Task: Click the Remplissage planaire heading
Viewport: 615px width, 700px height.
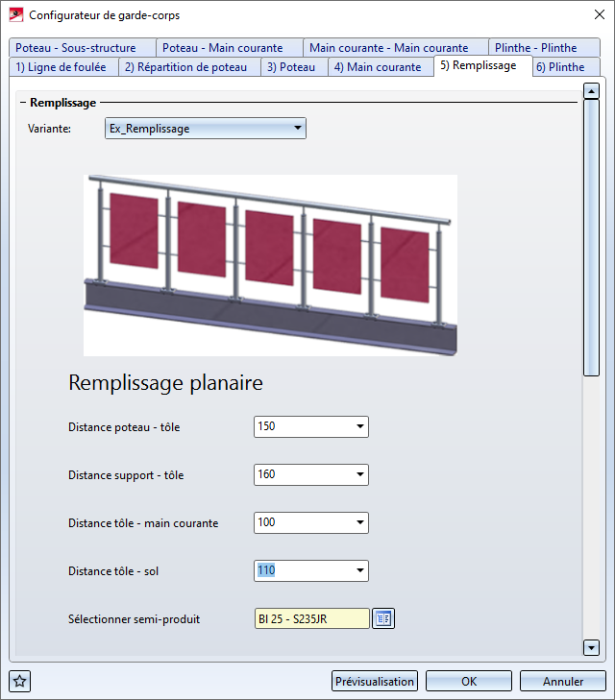Action: [165, 383]
